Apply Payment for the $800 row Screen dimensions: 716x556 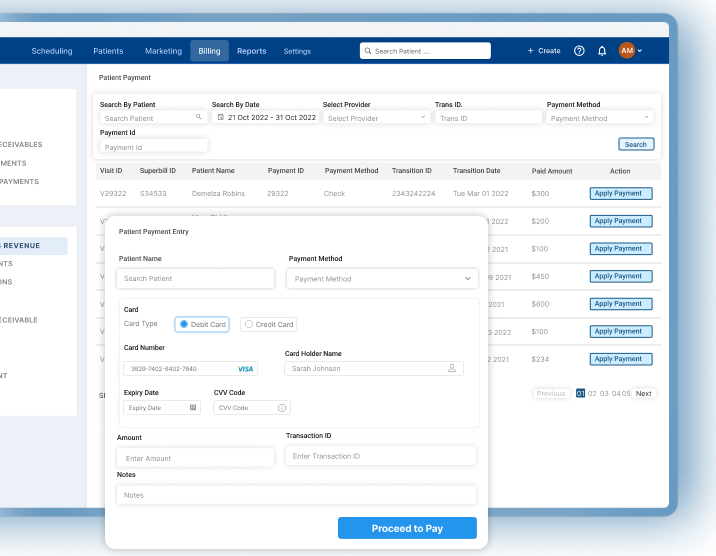621,304
